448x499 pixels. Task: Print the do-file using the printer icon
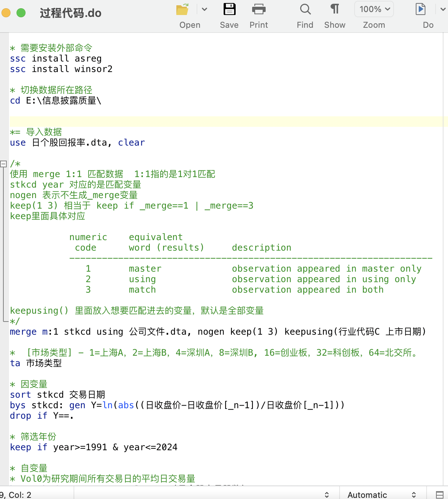click(x=259, y=9)
